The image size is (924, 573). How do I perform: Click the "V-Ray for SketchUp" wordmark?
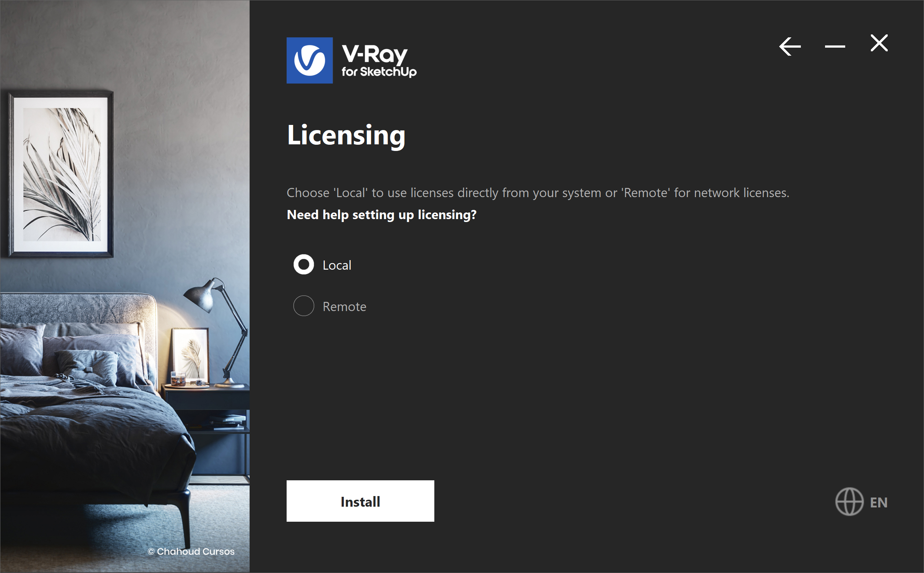379,61
